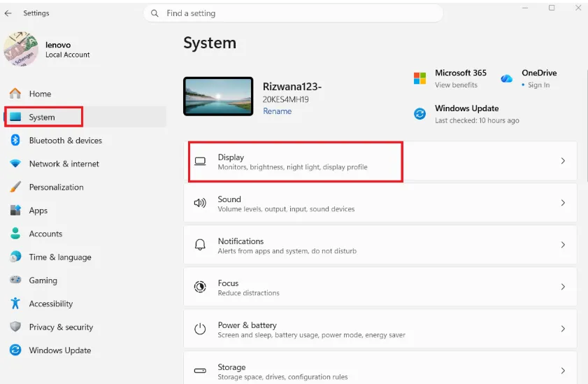
Task: Open the Sound settings card
Action: (380, 203)
